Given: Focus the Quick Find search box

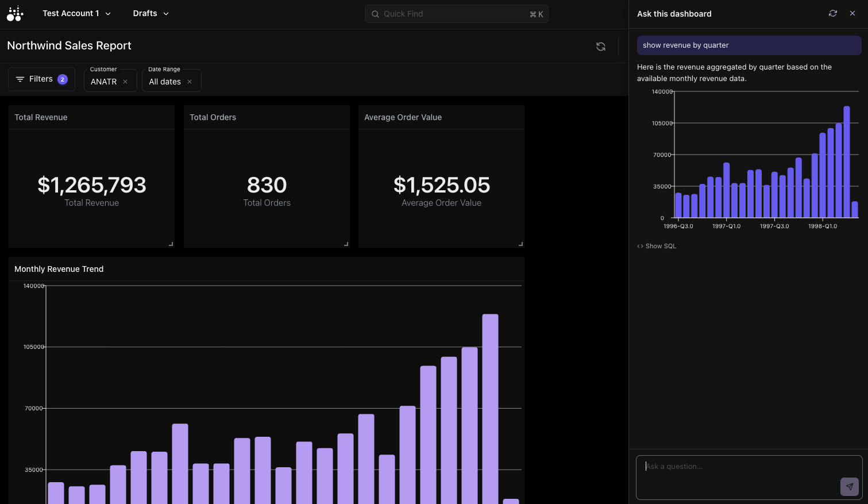Looking at the screenshot, I should [x=456, y=14].
